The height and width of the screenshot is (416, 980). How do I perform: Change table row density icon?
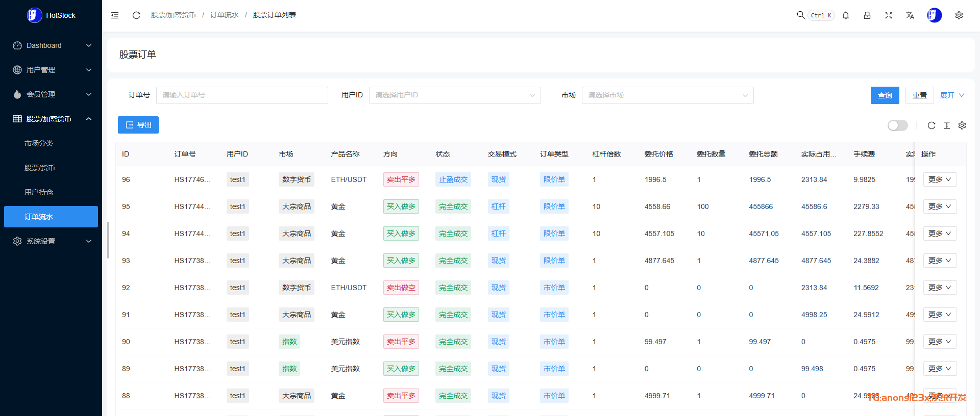coord(947,125)
